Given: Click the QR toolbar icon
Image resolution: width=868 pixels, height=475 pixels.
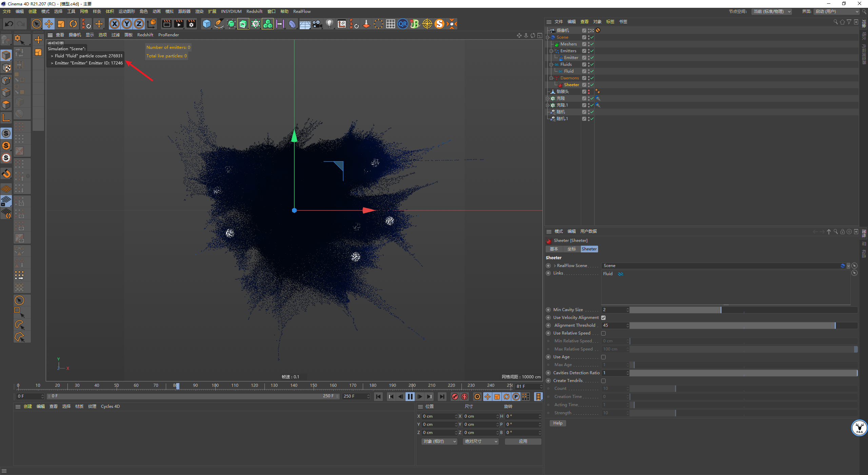Looking at the screenshot, I should click(402, 24).
